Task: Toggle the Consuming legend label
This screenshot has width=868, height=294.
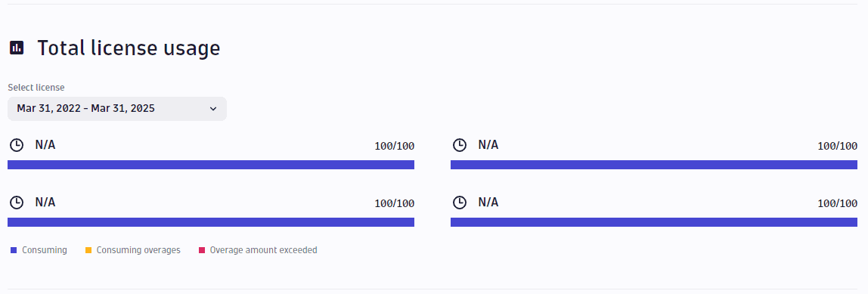Action: click(45, 250)
